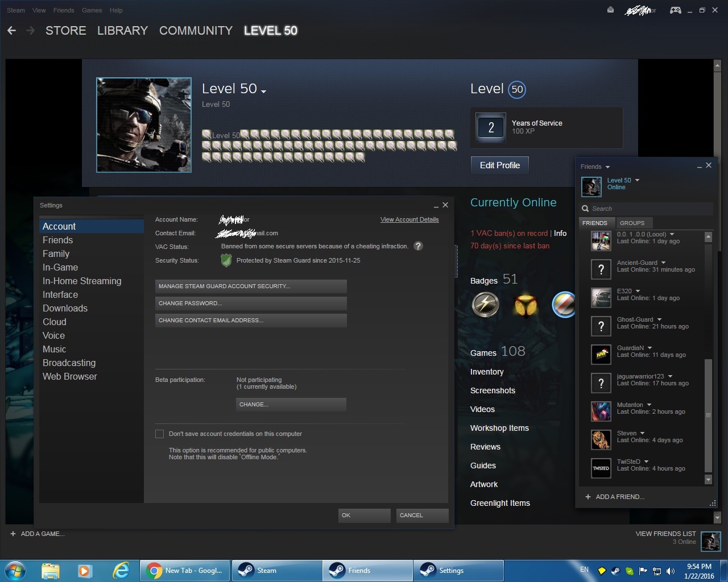The height and width of the screenshot is (582, 728).
Task: Select In-Home Streaming settings category
Action: point(92,281)
